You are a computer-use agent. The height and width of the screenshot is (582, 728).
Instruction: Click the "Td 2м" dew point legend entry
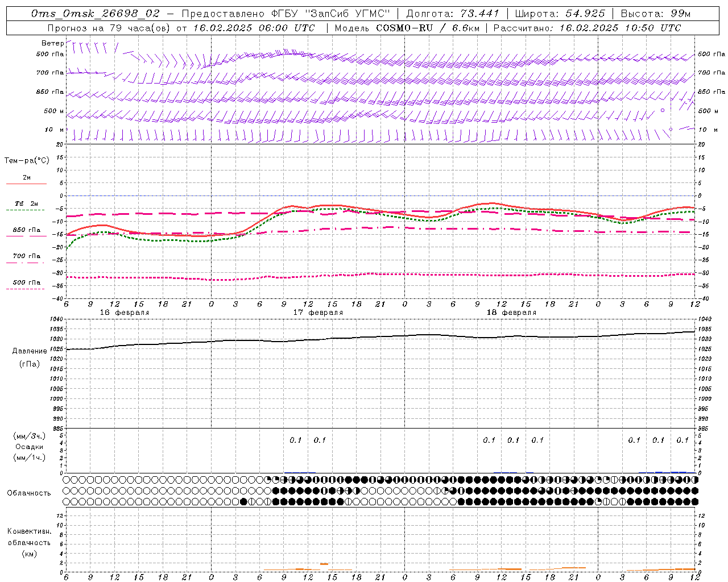pos(27,203)
